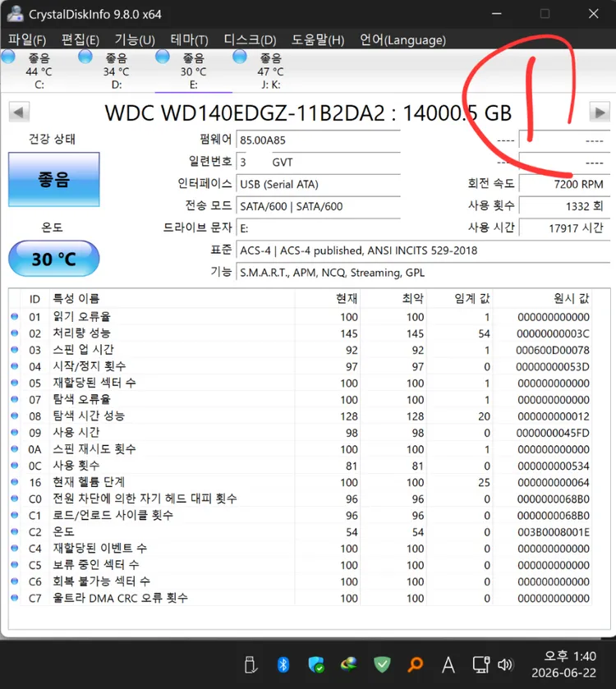
Task: Click the features field S.M.A.R.T., APM, NCQ
Action: pyautogui.click(x=423, y=273)
